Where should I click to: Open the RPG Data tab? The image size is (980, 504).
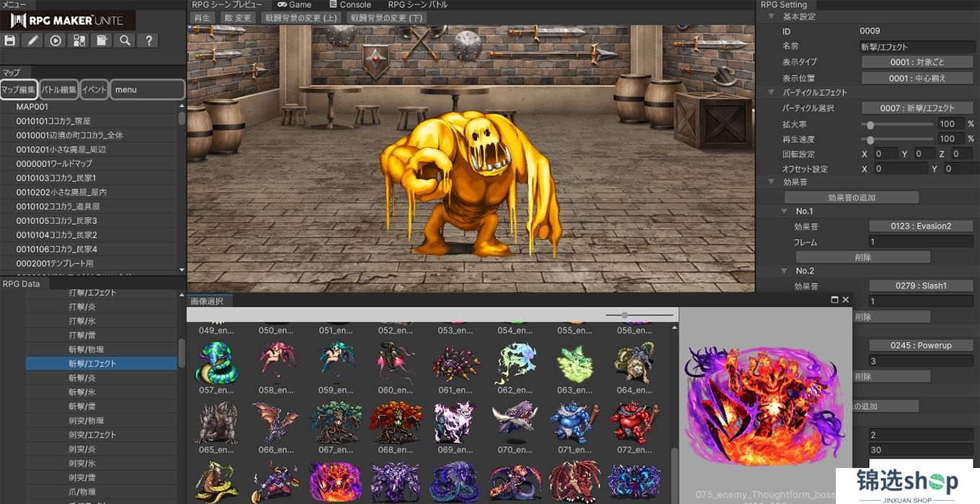(x=21, y=284)
